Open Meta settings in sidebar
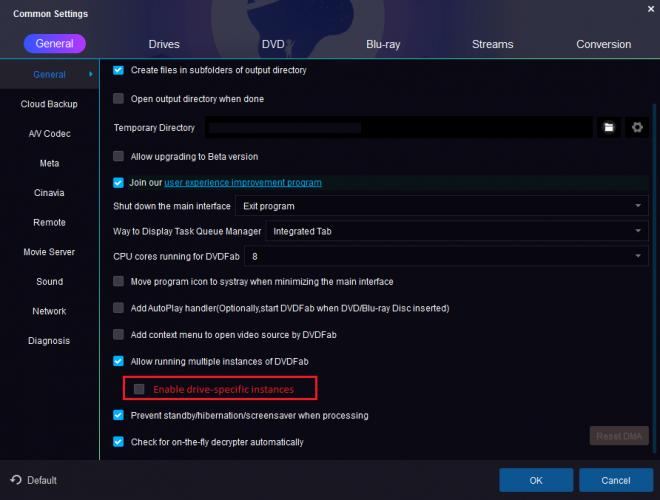 [49, 163]
